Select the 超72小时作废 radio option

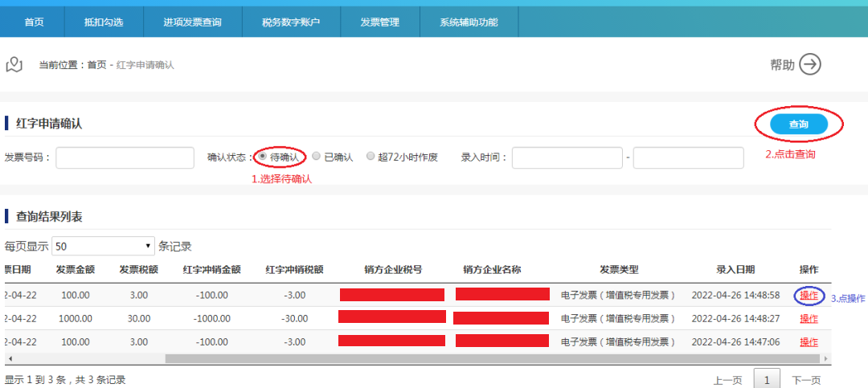(x=371, y=157)
